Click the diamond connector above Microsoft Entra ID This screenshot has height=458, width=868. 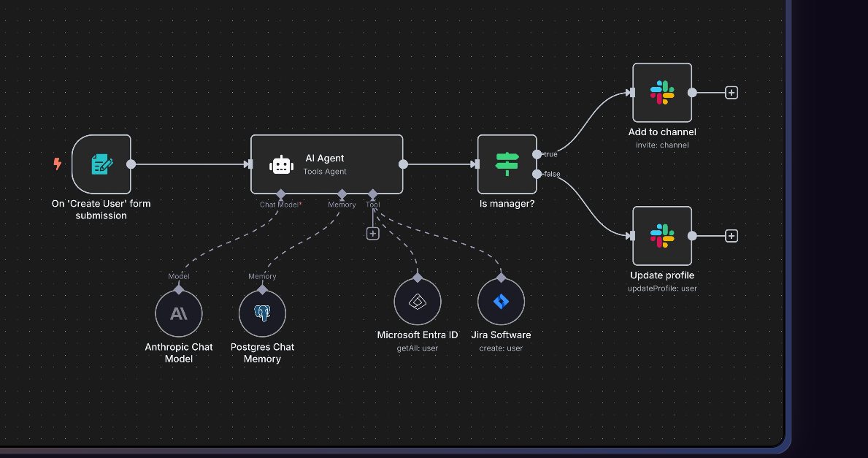pyautogui.click(x=418, y=278)
